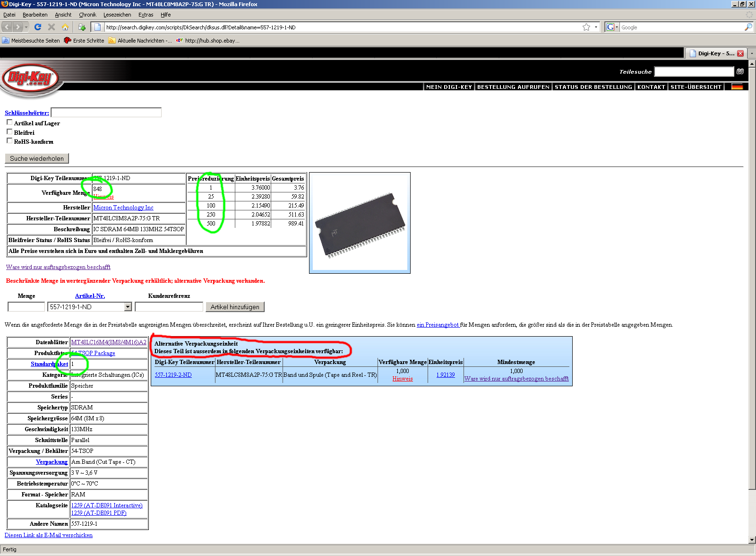
Task: Click the Stop loading X icon
Action: (52, 27)
